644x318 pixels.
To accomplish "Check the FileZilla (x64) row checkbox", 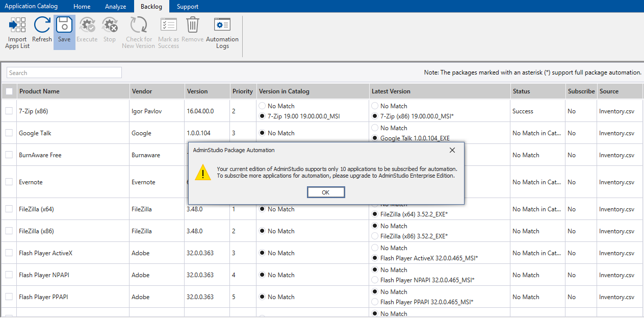I will tap(9, 209).
